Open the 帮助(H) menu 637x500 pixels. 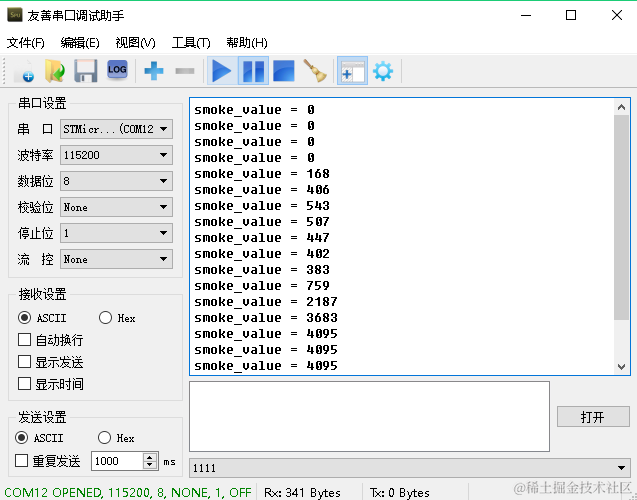(247, 42)
